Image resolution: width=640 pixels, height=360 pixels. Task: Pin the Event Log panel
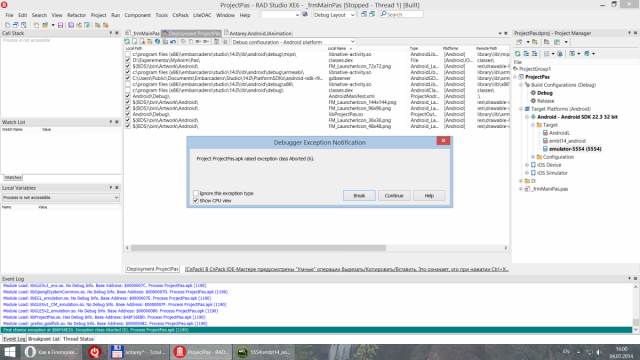coord(629,278)
